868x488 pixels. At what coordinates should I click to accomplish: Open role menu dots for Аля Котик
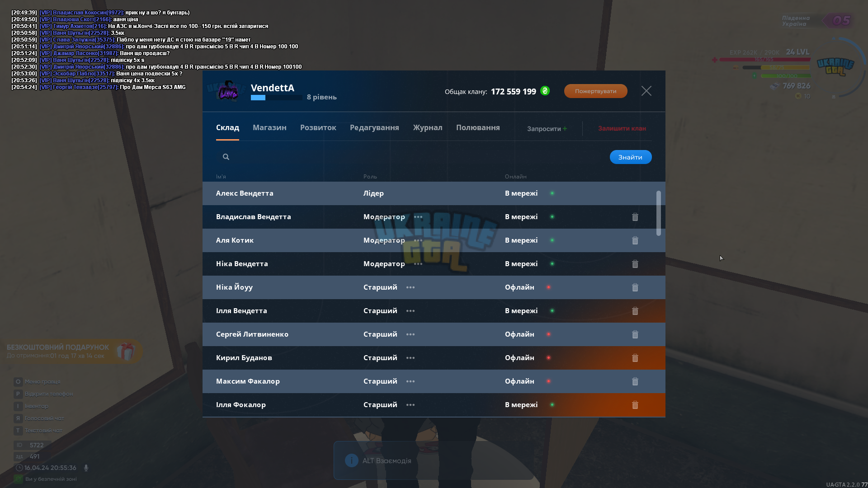[x=418, y=240]
